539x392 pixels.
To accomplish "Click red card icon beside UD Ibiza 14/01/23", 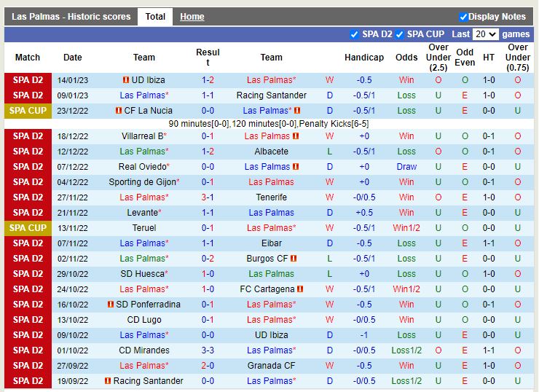I will pyautogui.click(x=126, y=79).
